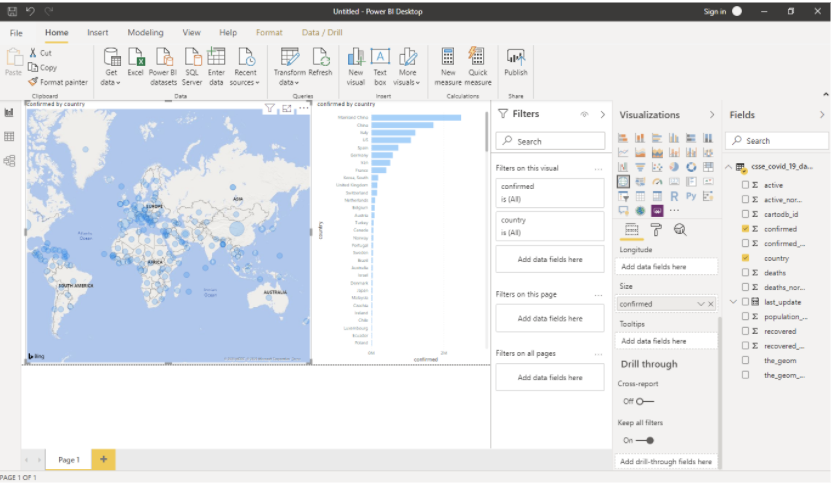Uncheck the country field checkbox
Viewport: 834px width, 488px height.
[x=745, y=258]
